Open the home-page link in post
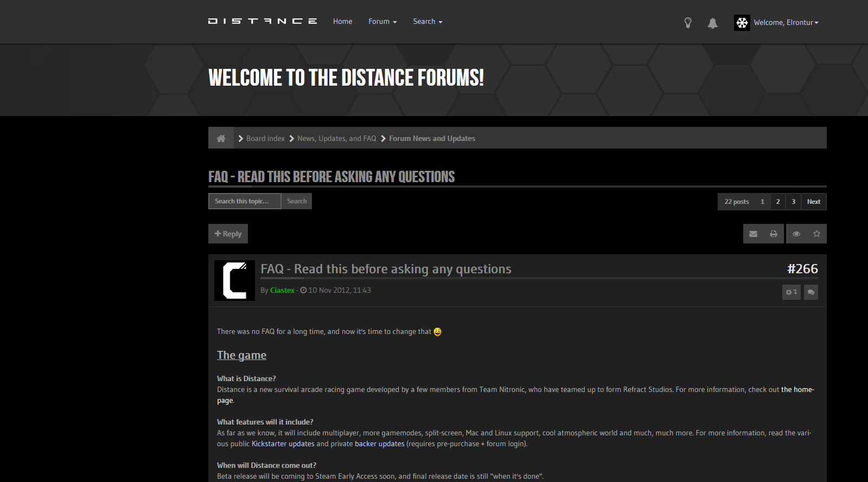Screen dimensions: 868x482 797,389
